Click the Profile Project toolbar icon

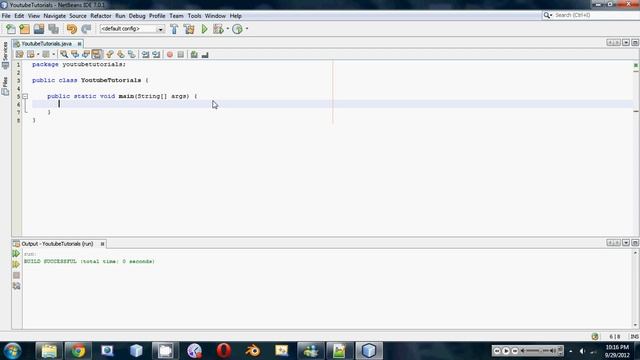[237, 29]
